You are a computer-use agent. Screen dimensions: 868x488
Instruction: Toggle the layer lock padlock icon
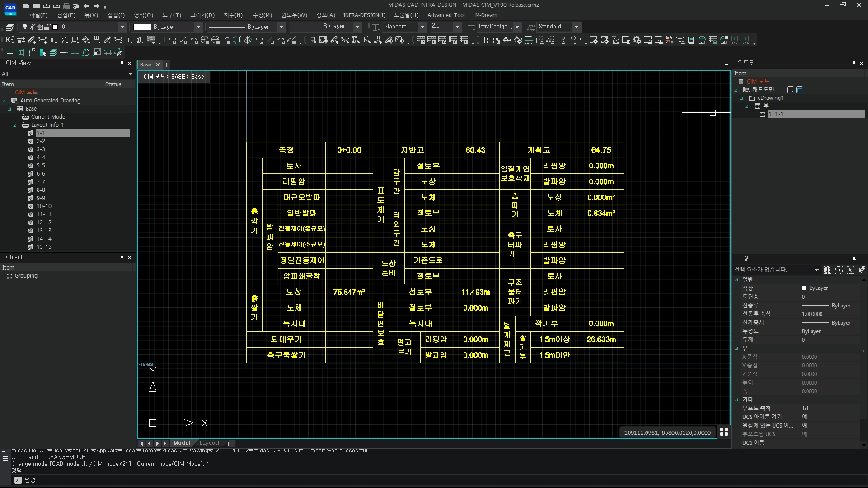(48, 27)
